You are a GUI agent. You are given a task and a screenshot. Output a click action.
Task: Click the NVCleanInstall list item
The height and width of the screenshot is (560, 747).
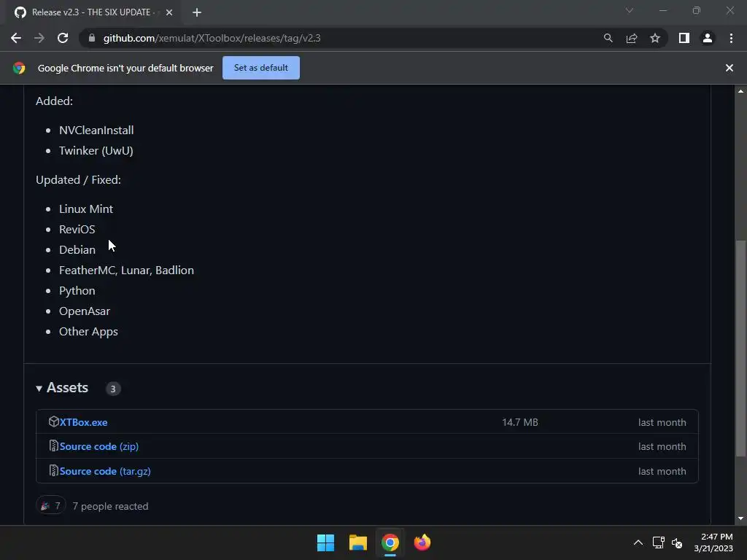pyautogui.click(x=96, y=130)
